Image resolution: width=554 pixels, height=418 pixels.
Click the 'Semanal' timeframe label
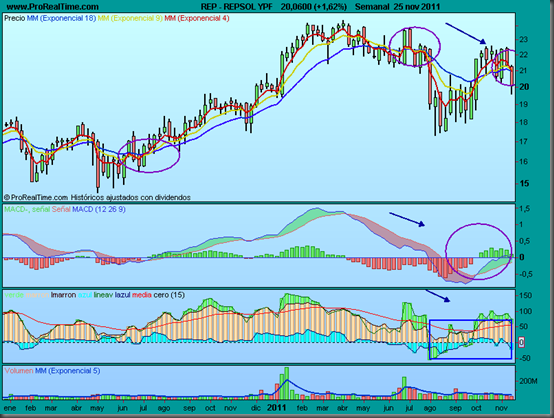pyautogui.click(x=373, y=6)
